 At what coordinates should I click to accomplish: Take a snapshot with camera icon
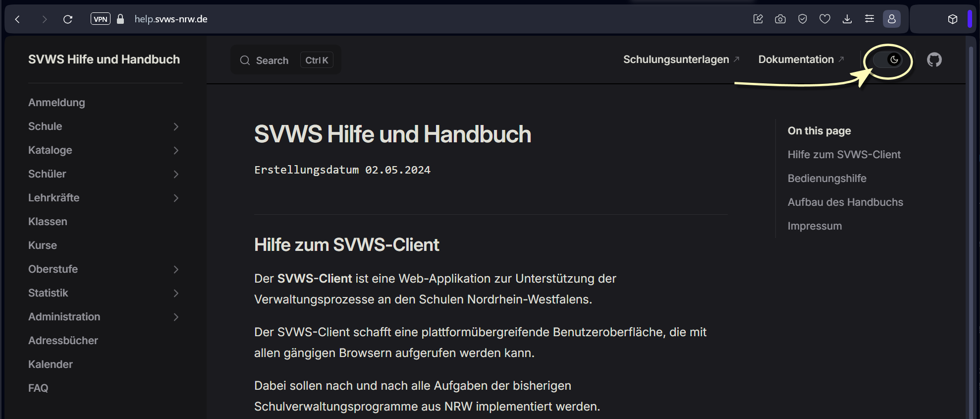click(780, 19)
